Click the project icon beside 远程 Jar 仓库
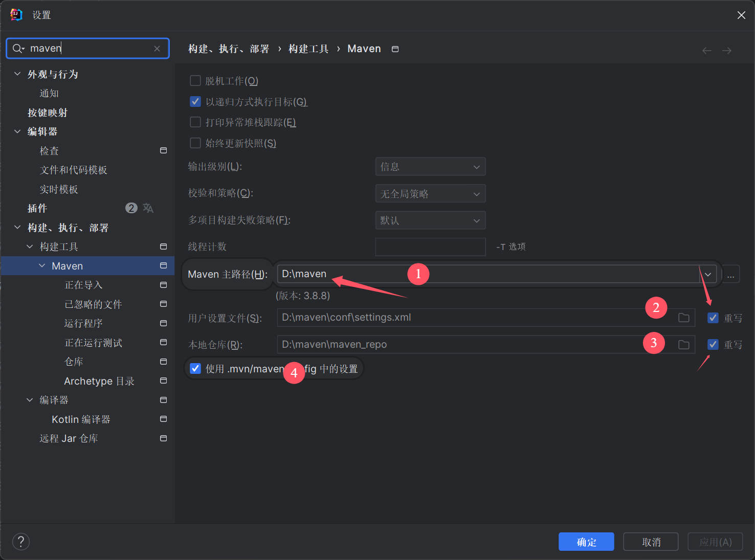Viewport: 755px width, 560px height. click(164, 438)
